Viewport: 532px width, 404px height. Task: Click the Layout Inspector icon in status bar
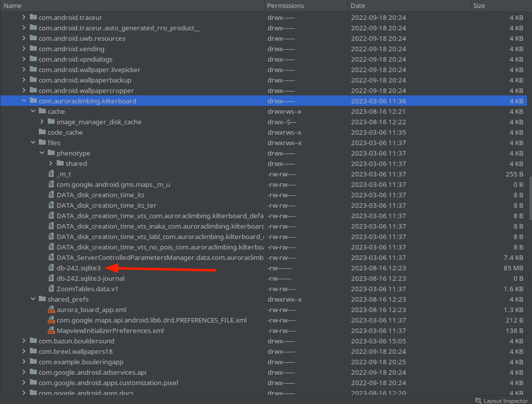coord(477,401)
